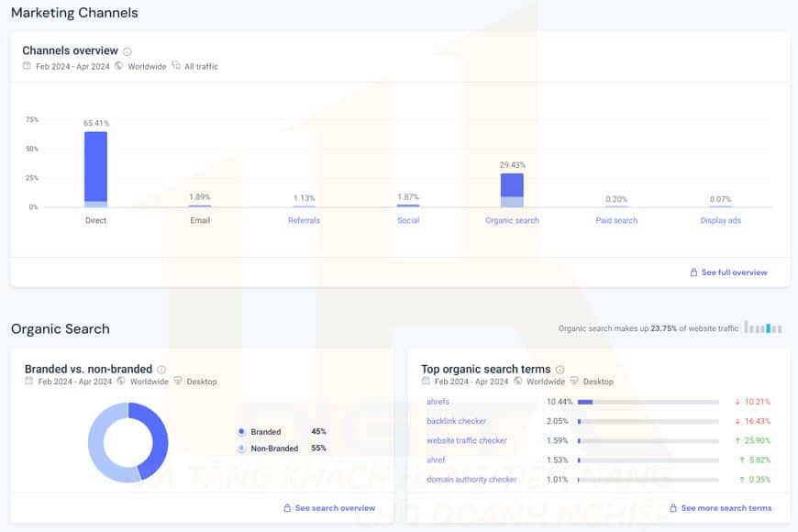Open the Paid search channel link
The height and width of the screenshot is (532, 798).
[x=616, y=220]
